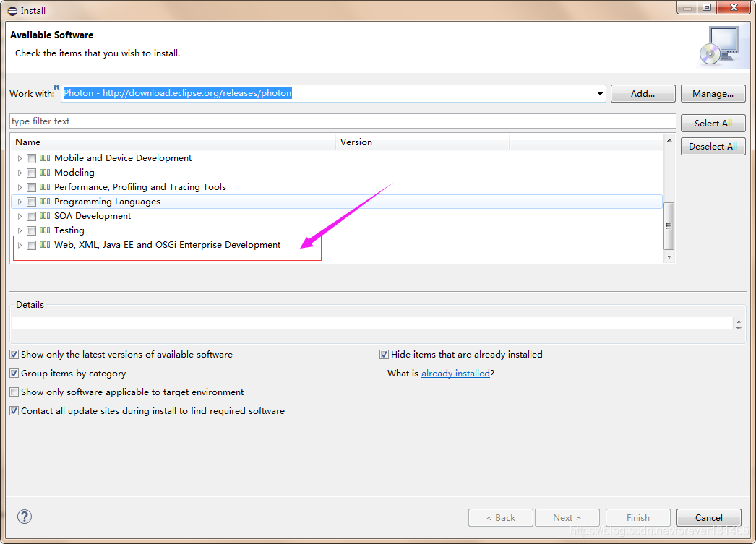
Task: Click the software list scroll up arrow
Action: (x=669, y=140)
